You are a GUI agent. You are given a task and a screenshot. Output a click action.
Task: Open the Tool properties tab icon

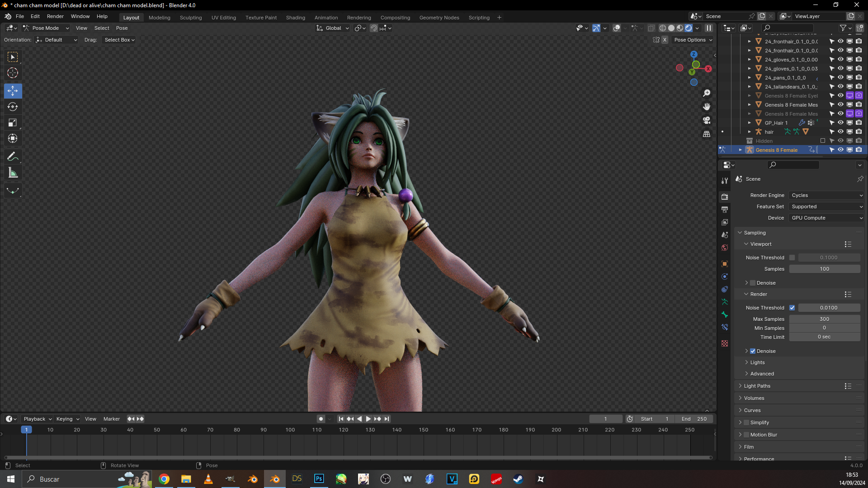725,180
